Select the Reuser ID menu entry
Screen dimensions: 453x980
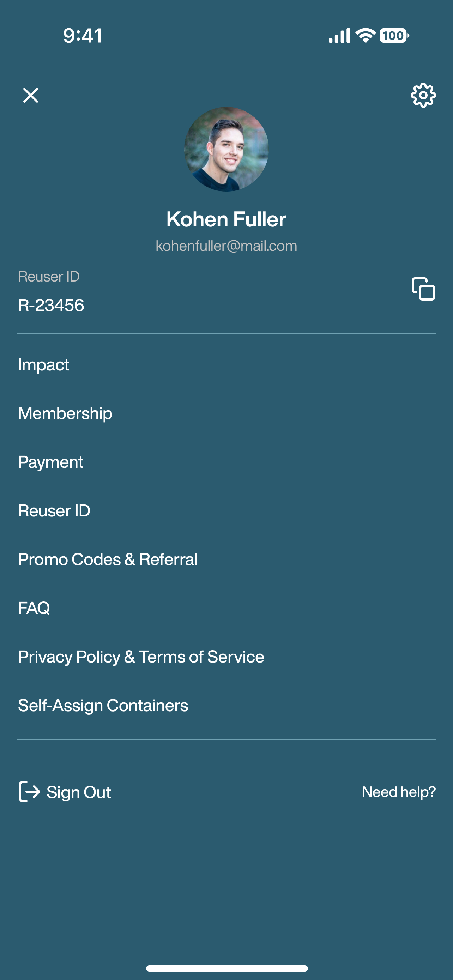[x=54, y=510]
